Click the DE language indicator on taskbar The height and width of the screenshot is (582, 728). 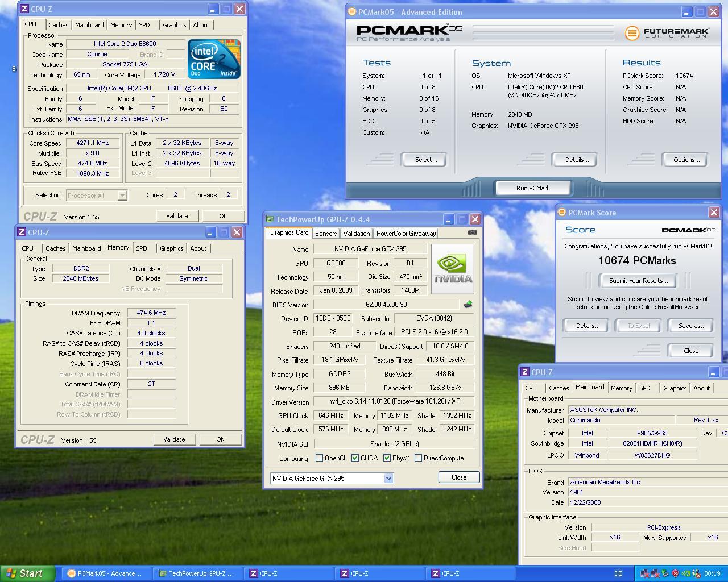618,573
